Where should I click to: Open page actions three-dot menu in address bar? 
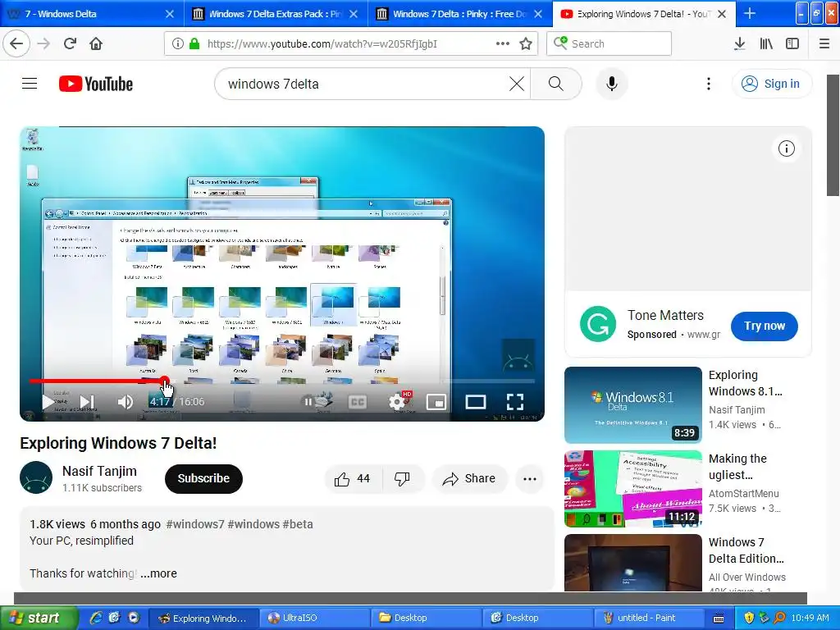point(503,43)
